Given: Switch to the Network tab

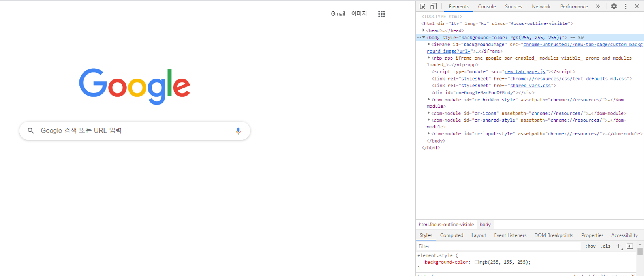Looking at the screenshot, I should 541,6.
